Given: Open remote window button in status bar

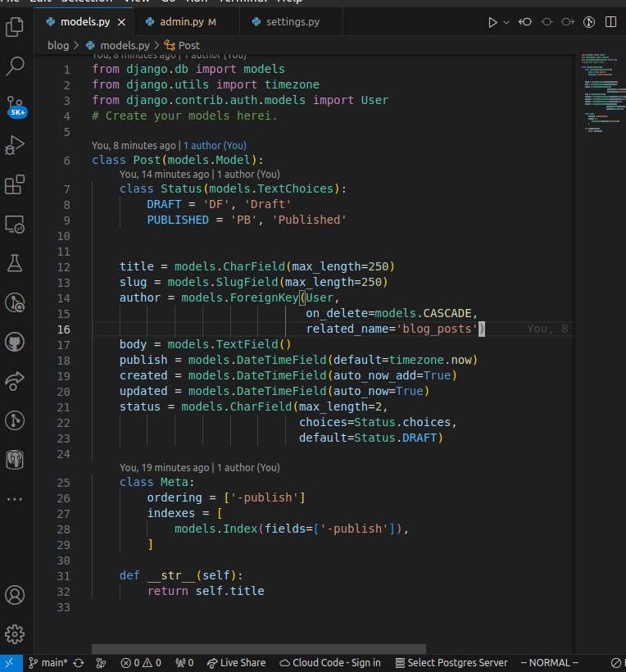Looking at the screenshot, I should pyautogui.click(x=10, y=663).
